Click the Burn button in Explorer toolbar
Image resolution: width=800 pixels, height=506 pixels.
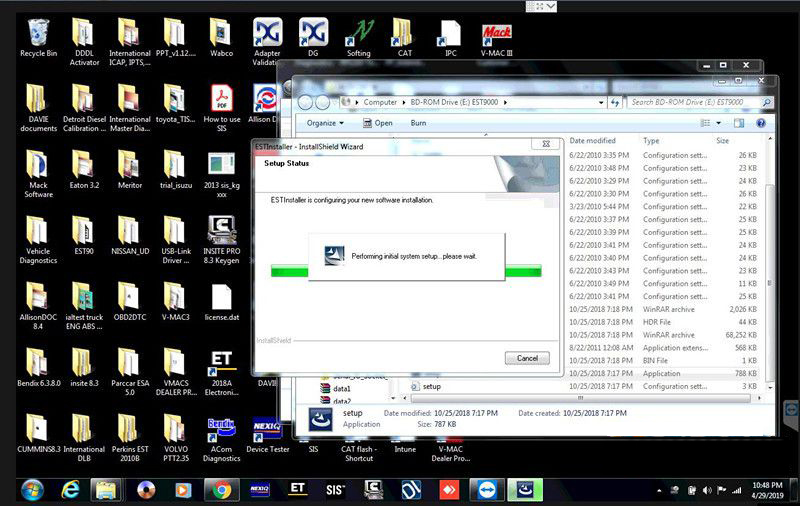click(418, 123)
